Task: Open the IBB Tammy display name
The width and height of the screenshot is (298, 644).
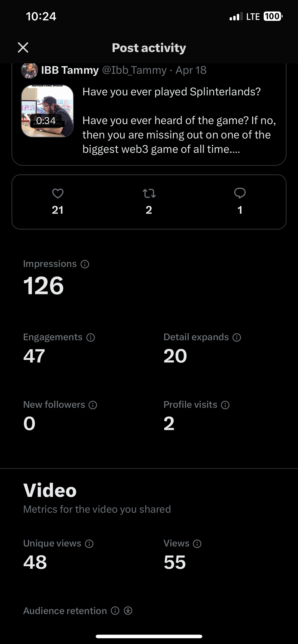Action: 70,70
